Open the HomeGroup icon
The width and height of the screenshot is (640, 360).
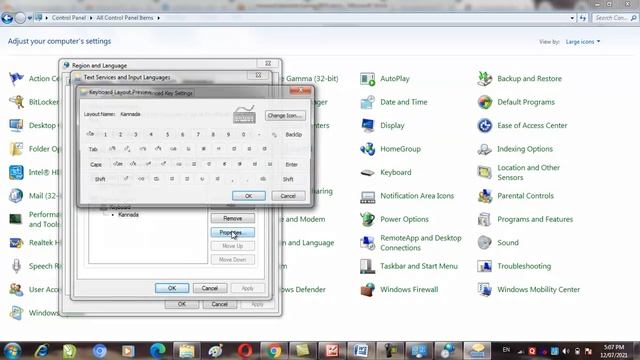367,149
